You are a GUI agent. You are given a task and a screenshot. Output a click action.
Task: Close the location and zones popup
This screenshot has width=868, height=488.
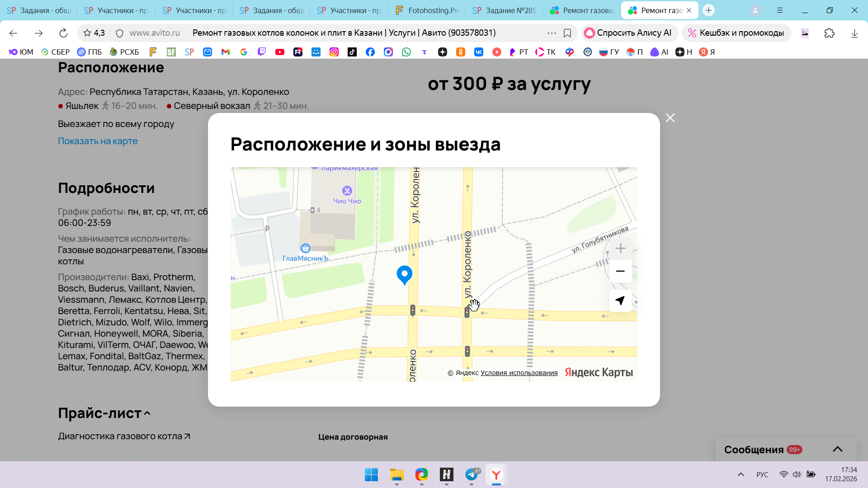point(670,118)
